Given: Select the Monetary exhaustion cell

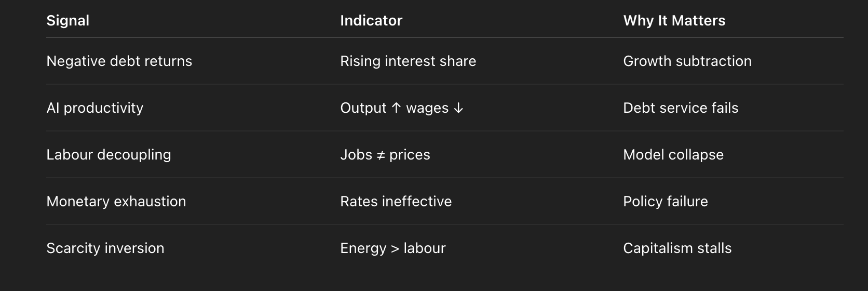Looking at the screenshot, I should tap(116, 202).
